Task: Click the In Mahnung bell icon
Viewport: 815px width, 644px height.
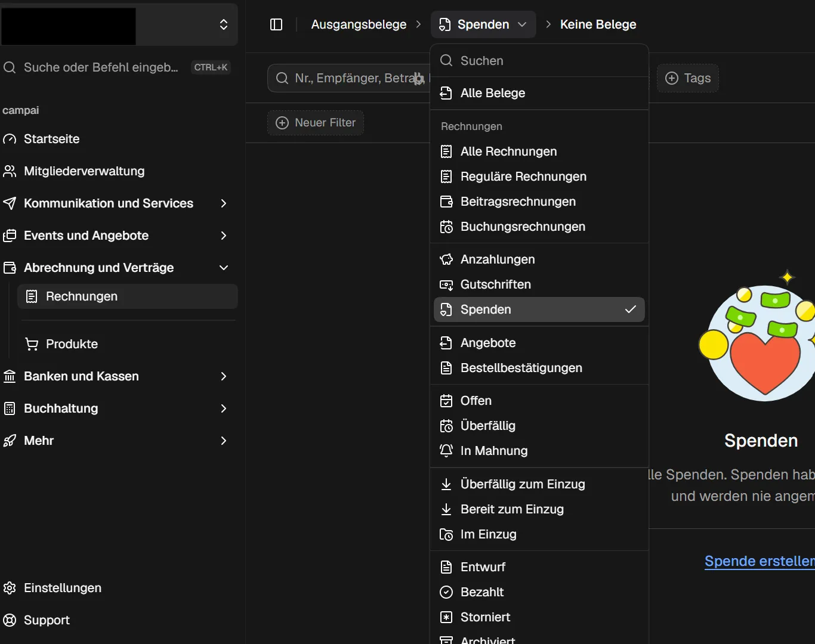Action: pyautogui.click(x=446, y=451)
